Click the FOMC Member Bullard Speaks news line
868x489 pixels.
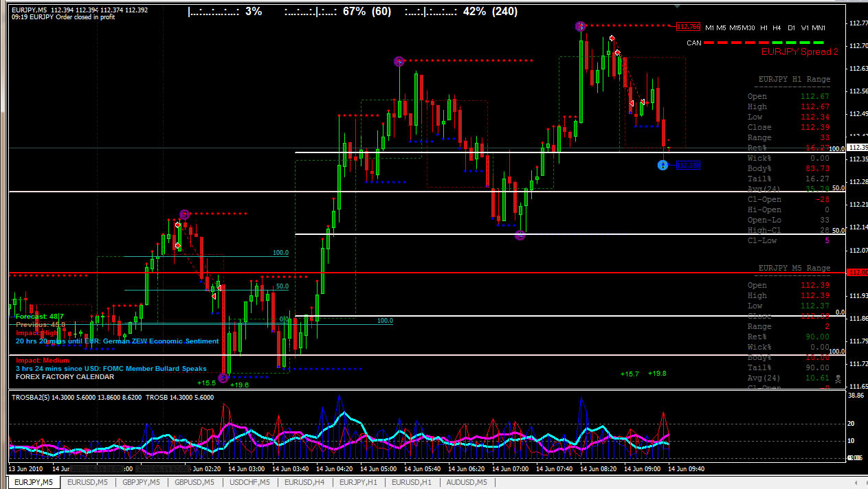111,369
